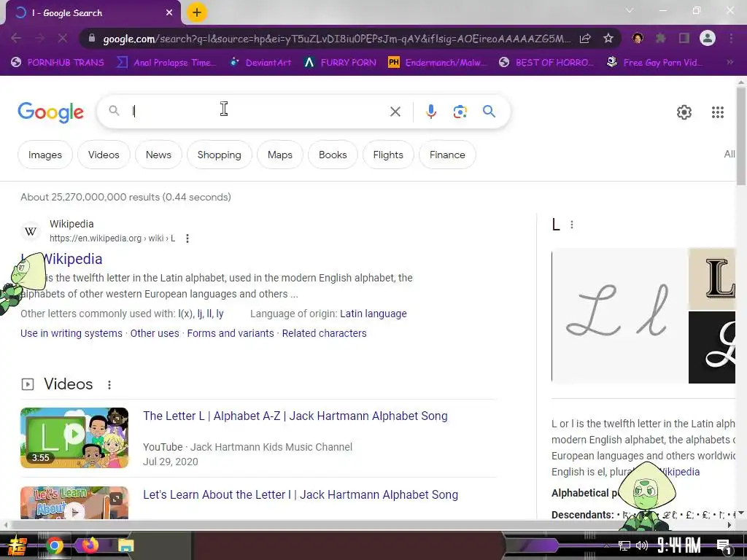Open File Explorer from the taskbar

tap(126, 545)
